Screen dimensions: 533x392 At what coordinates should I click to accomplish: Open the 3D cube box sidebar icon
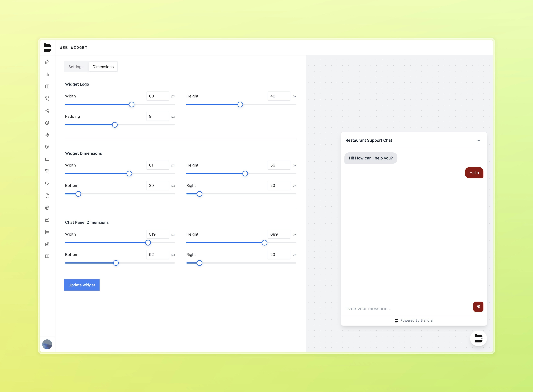pos(47,123)
